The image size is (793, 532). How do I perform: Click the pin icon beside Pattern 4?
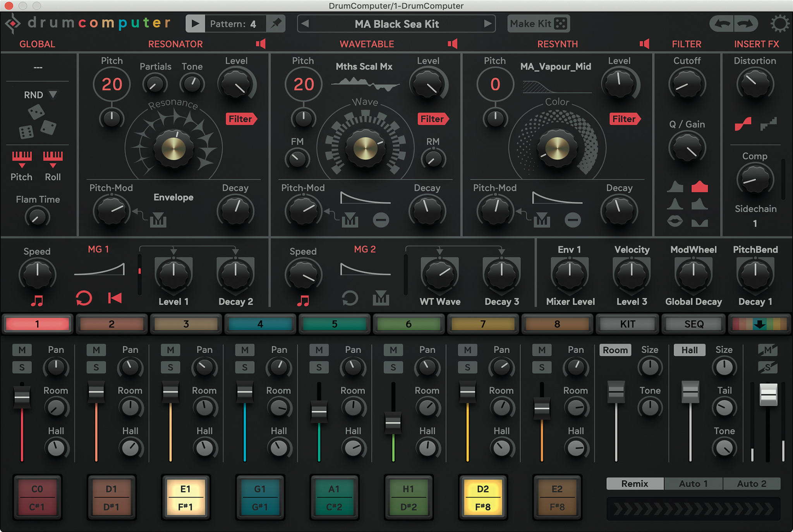click(x=276, y=24)
